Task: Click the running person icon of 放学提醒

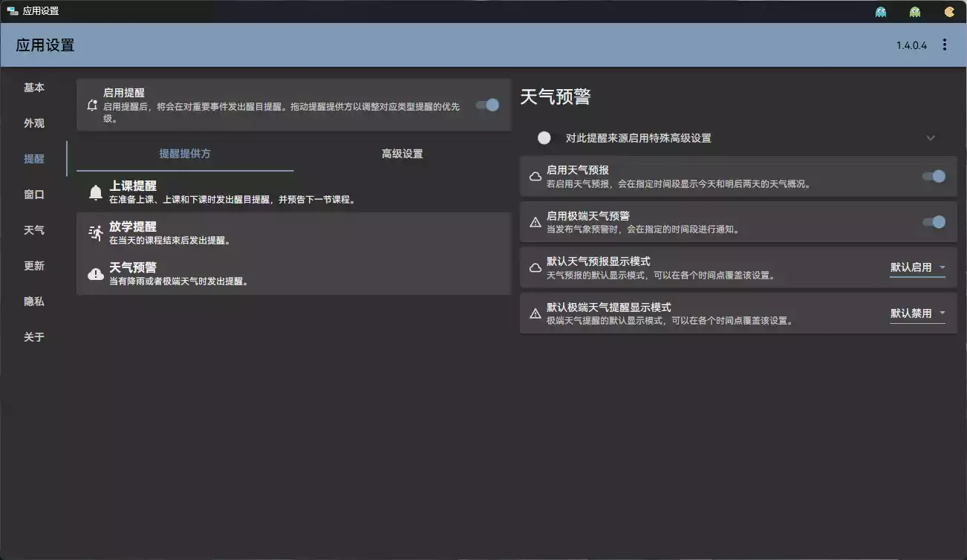Action: pyautogui.click(x=96, y=233)
